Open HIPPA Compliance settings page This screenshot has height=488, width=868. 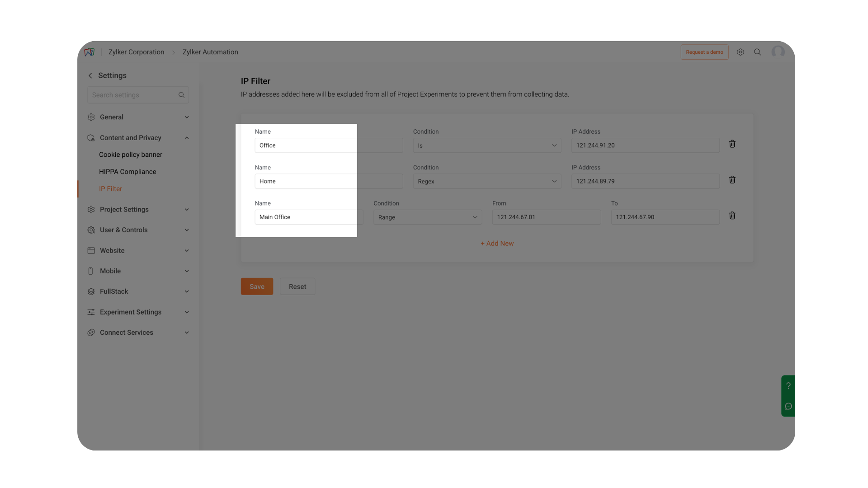tap(127, 172)
